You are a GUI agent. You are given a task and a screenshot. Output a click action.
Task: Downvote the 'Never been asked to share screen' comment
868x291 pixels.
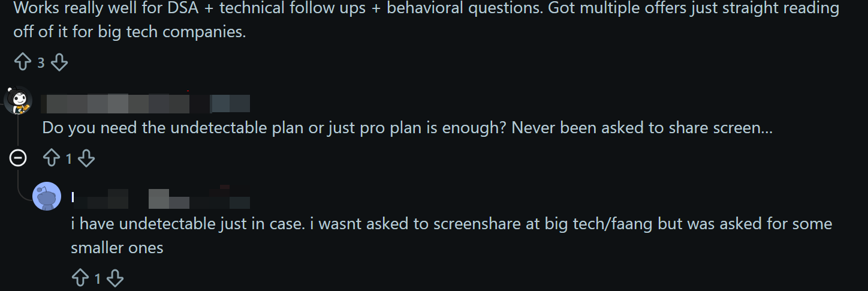[x=86, y=158]
